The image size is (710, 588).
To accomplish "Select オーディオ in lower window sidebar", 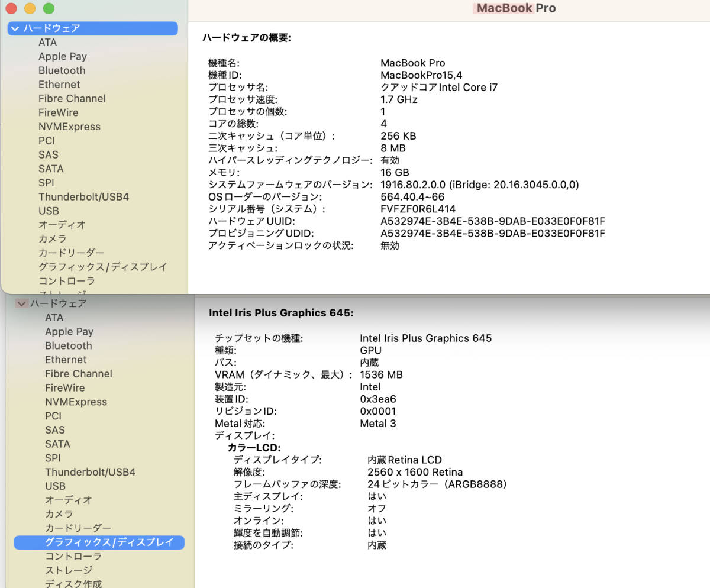I will (69, 500).
